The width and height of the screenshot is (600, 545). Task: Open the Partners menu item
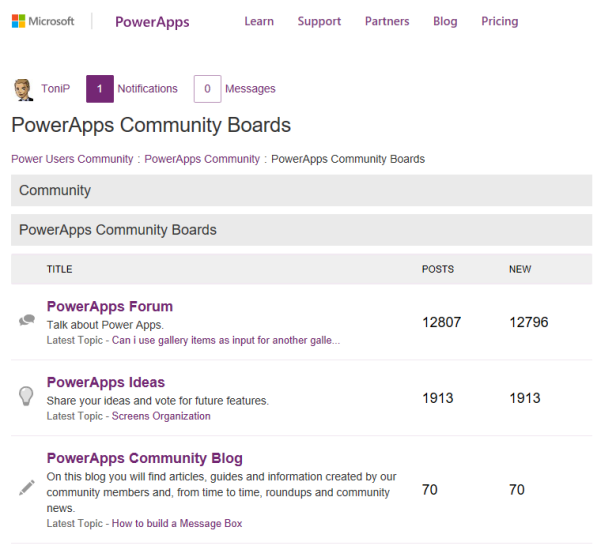pos(387,21)
